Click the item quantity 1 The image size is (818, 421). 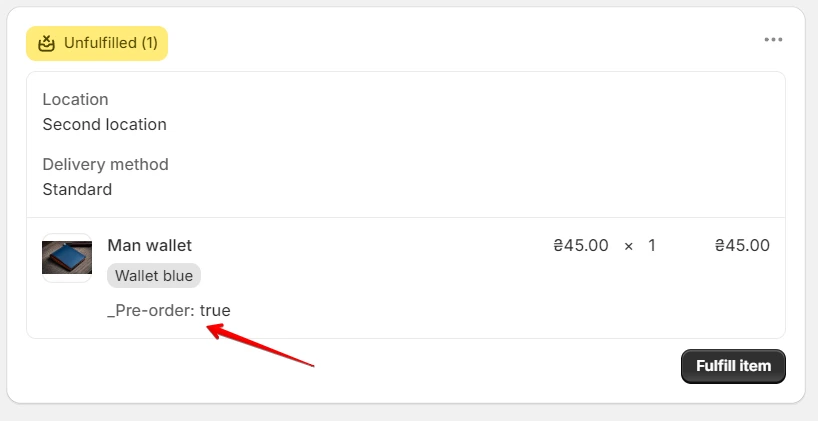652,245
